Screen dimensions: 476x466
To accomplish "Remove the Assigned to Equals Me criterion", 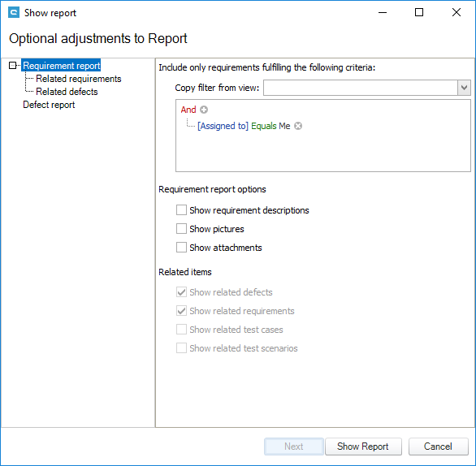I will click(x=298, y=126).
